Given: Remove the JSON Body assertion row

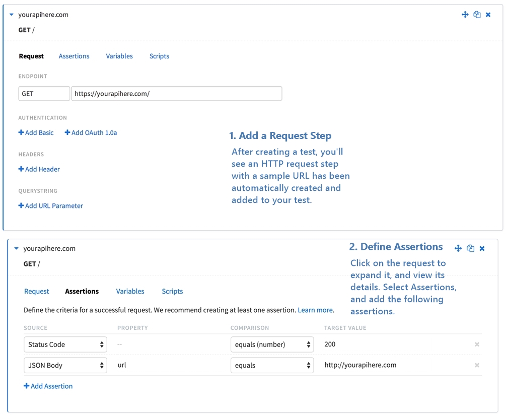Looking at the screenshot, I should (477, 365).
